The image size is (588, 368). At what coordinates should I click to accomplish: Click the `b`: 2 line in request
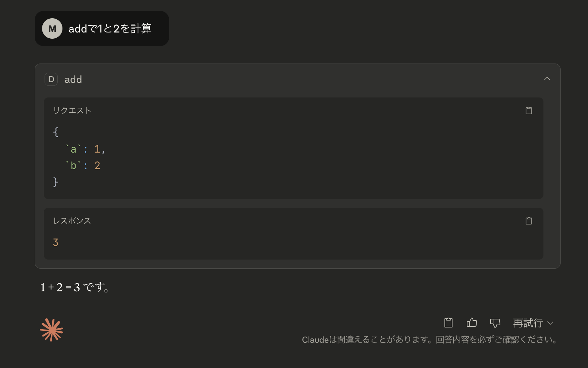coord(83,165)
